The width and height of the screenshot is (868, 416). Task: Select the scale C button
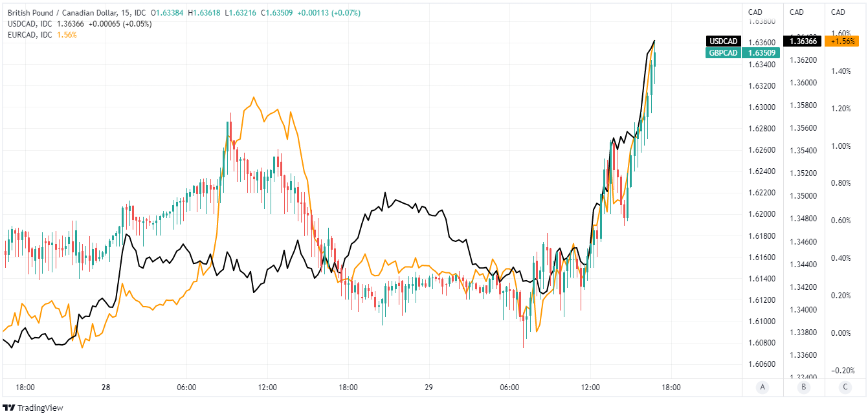(x=845, y=388)
